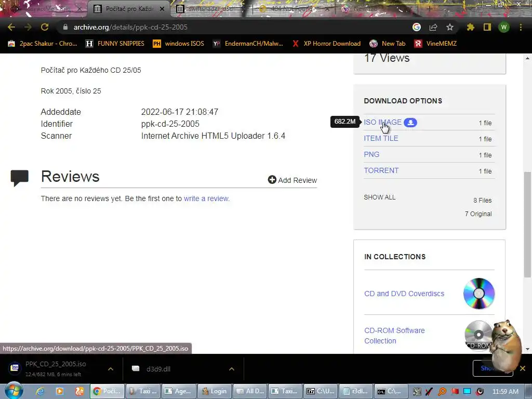Click the TORRENT download link
532x399 pixels.
pos(381,170)
